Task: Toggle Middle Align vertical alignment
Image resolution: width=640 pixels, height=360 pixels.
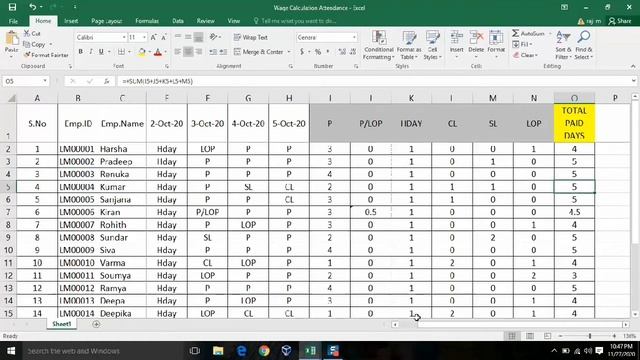Action: click(188, 37)
